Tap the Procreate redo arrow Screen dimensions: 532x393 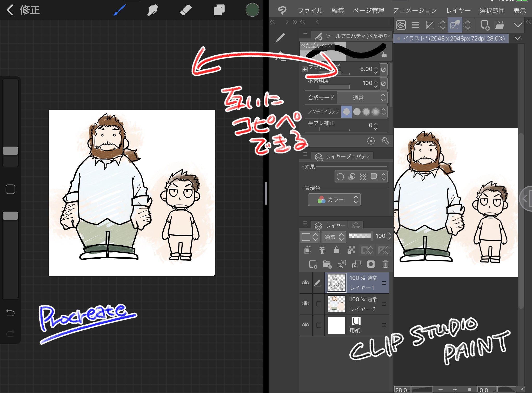[x=10, y=333]
